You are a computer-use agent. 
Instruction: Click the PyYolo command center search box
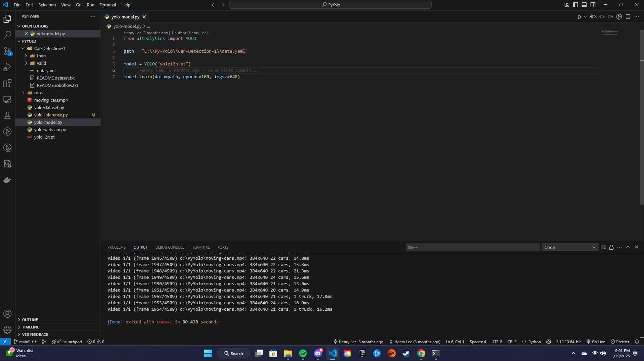tap(331, 5)
